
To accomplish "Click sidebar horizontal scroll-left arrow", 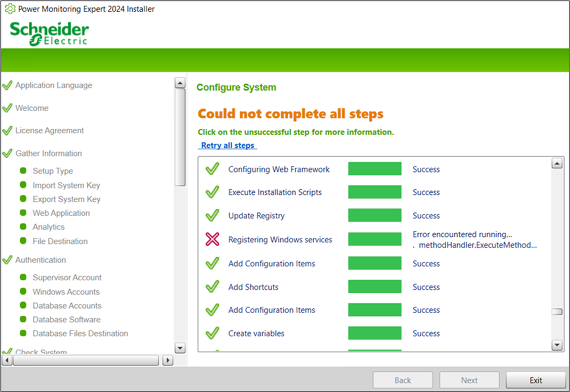I will point(7,360).
